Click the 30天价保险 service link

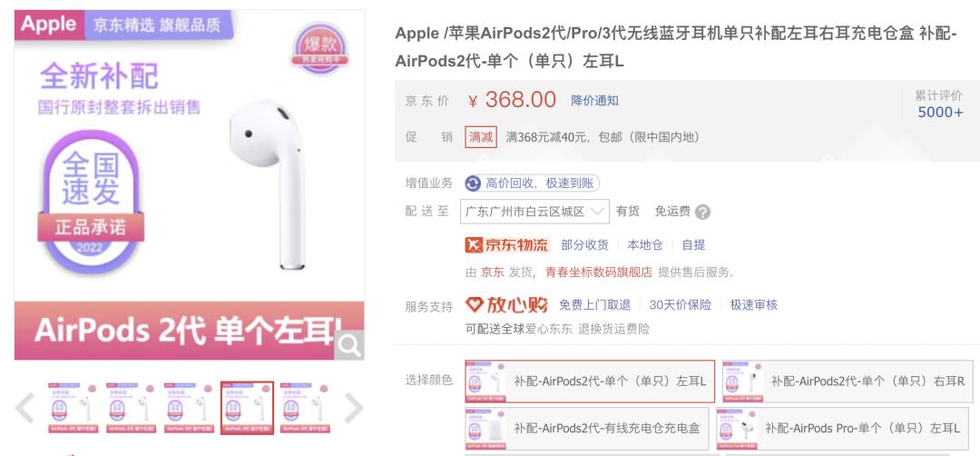[680, 305]
